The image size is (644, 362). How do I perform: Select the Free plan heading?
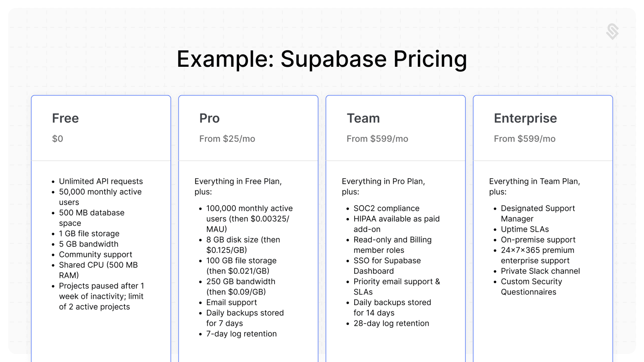65,118
